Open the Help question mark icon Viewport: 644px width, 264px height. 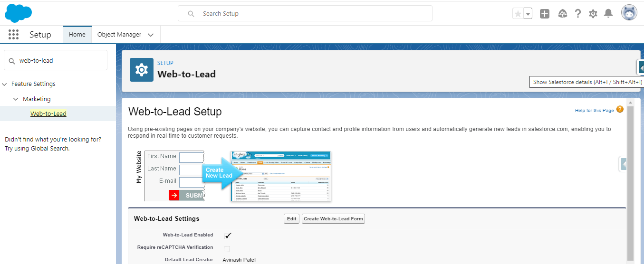(x=577, y=14)
